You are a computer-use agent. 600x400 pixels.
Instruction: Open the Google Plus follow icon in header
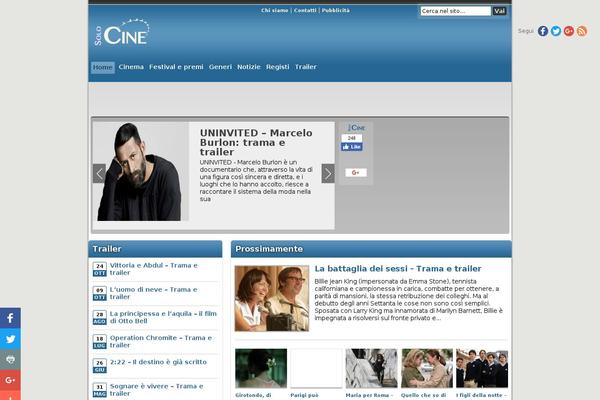[569, 31]
